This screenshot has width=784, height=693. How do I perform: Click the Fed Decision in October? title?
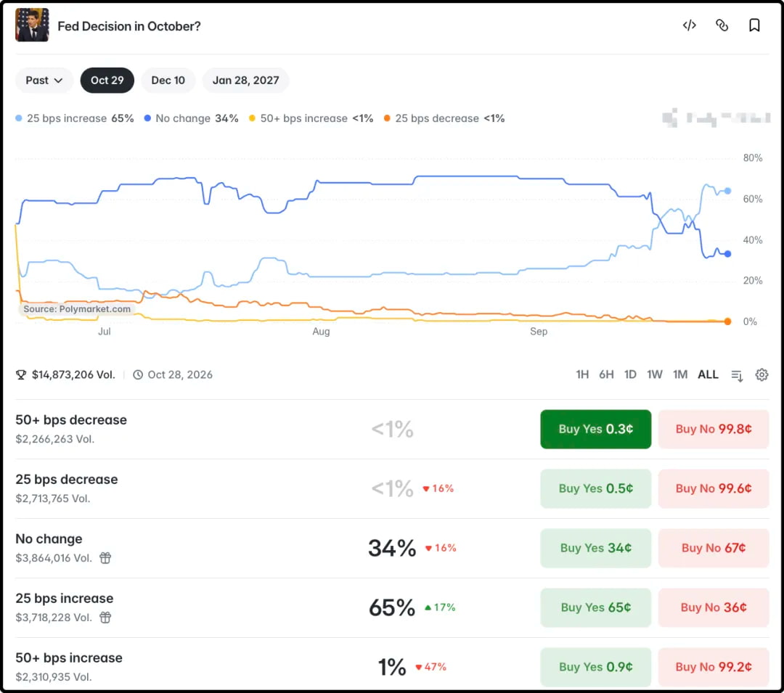[x=129, y=26]
